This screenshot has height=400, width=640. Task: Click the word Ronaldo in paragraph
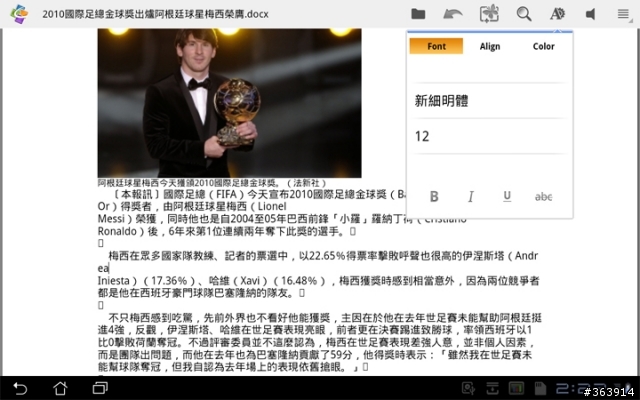[117, 231]
